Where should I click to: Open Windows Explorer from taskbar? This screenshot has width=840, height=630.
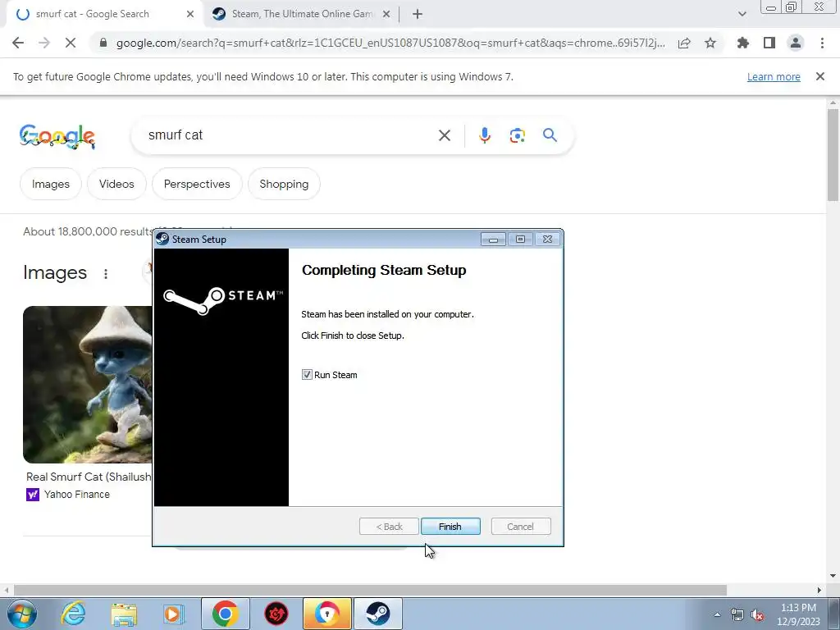point(124,614)
